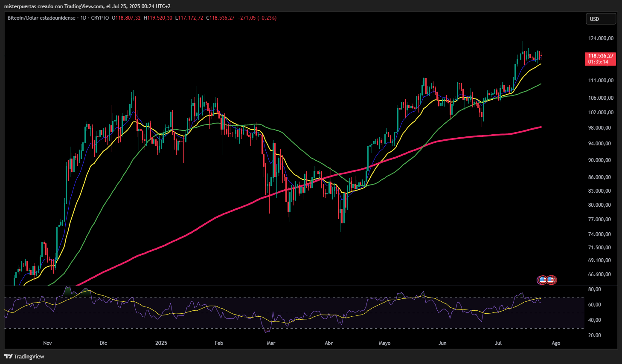Click the open value 118.807,32
The height and width of the screenshot is (364, 622).
click(128, 18)
